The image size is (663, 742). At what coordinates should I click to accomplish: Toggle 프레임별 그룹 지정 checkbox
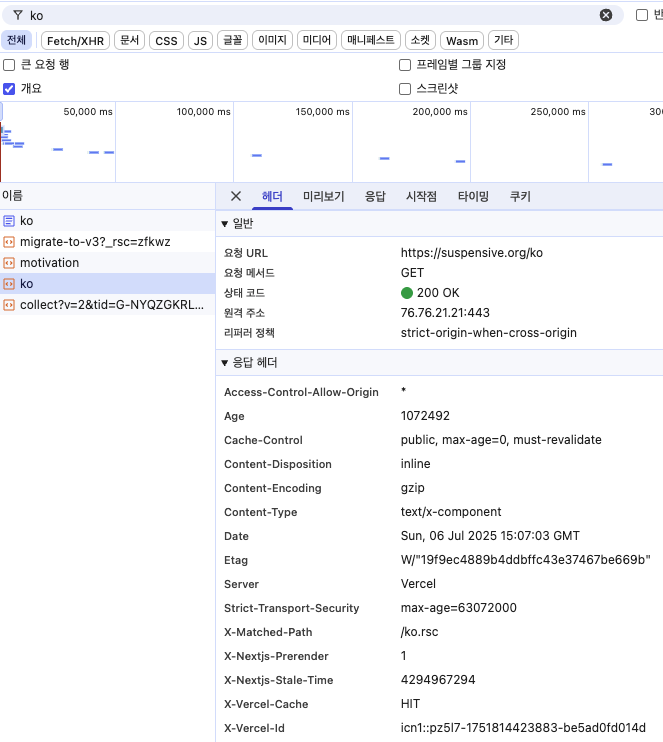[405, 65]
